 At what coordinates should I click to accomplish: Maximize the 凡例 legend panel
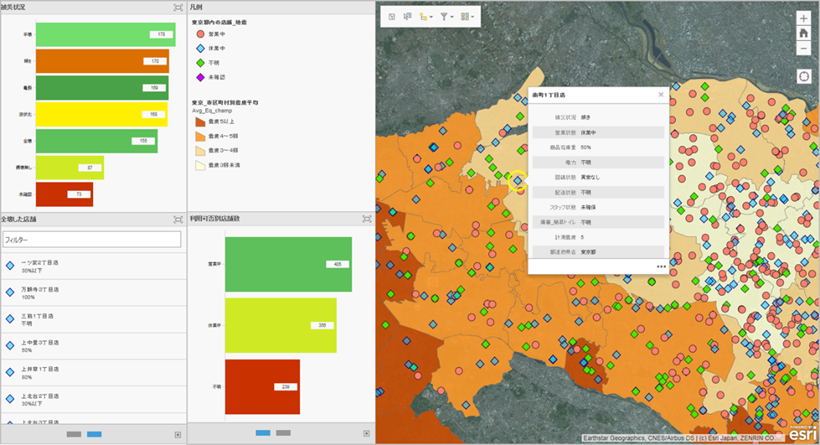tap(366, 7)
